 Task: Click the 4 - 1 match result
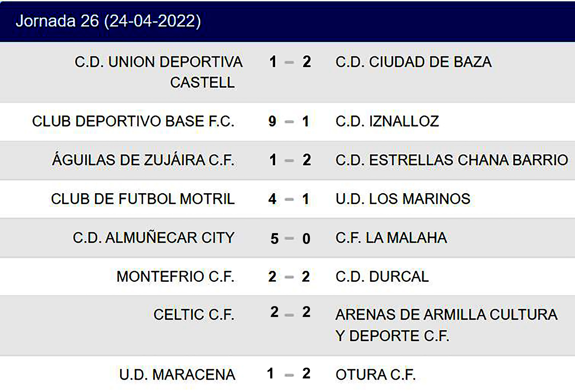tap(289, 199)
